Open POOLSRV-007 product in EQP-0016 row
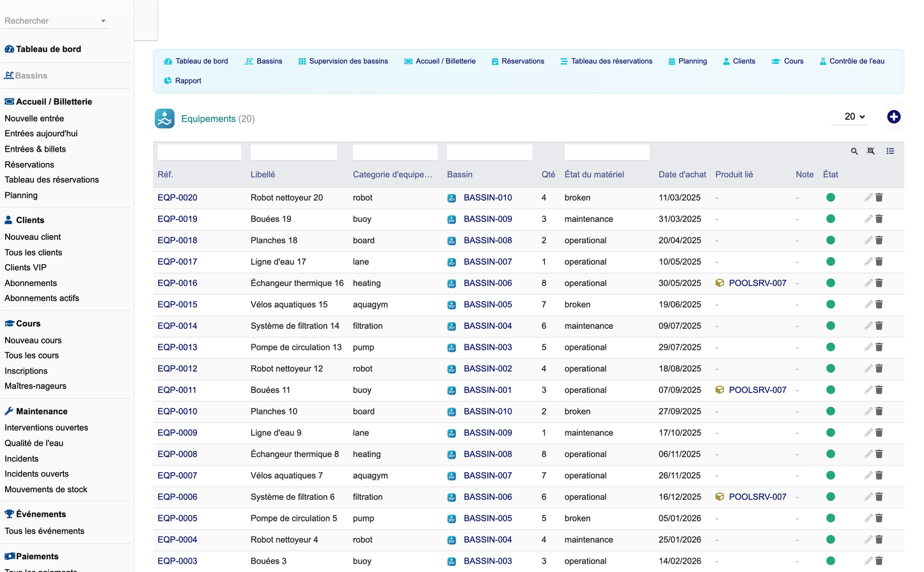 (758, 283)
